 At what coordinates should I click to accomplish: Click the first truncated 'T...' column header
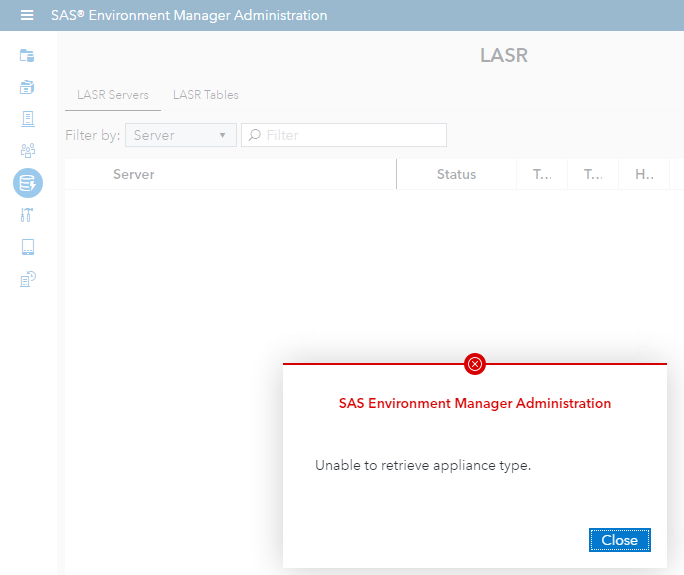(x=542, y=174)
